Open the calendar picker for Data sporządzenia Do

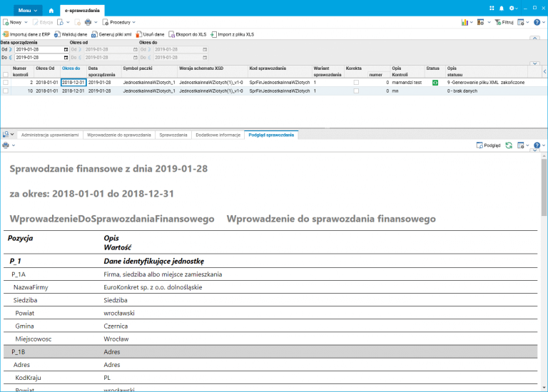pos(66,58)
